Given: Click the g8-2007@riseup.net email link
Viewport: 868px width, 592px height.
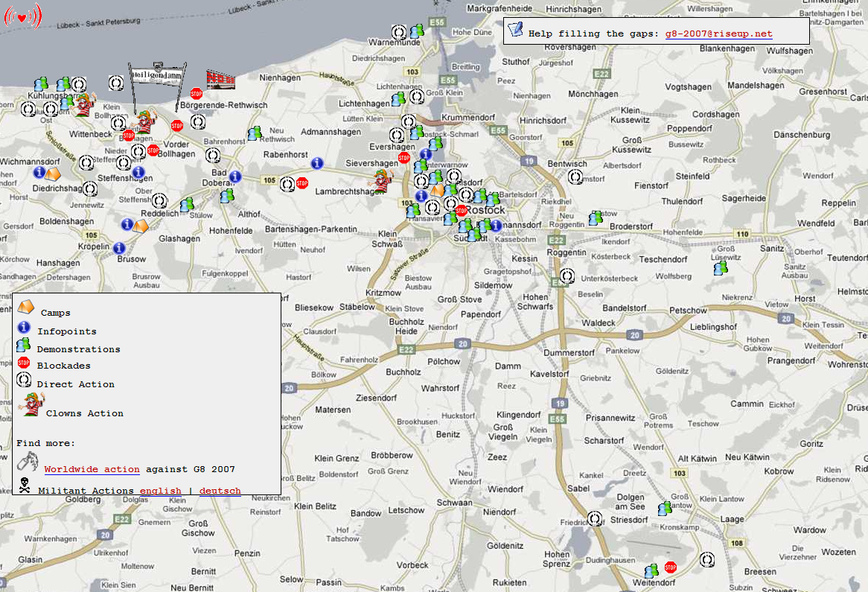Looking at the screenshot, I should coord(718,34).
